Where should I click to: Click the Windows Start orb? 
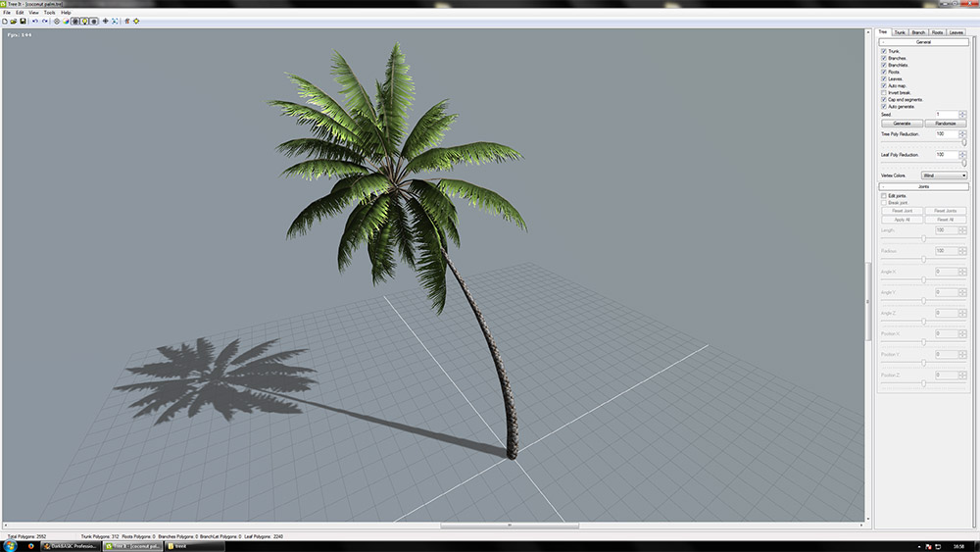[x=10, y=546]
